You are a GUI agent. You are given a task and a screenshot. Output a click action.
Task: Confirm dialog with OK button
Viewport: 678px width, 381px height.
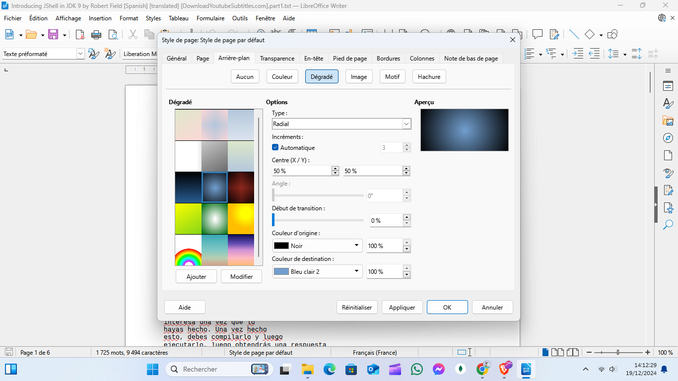click(447, 307)
